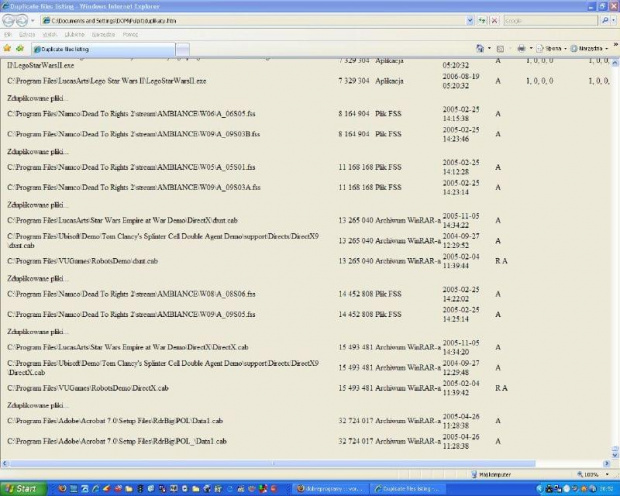Expand hidden tray icons arrow
The image size is (620, 496).
pyautogui.click(x=539, y=489)
